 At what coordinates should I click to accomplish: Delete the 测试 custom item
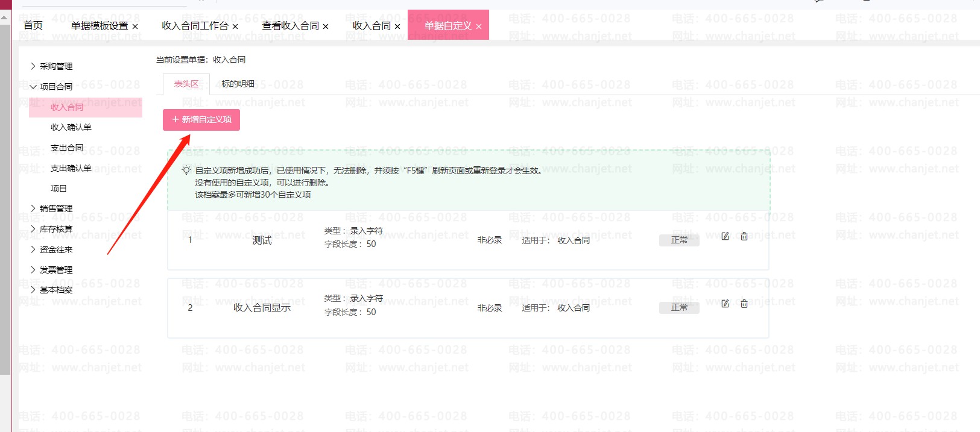tap(744, 236)
